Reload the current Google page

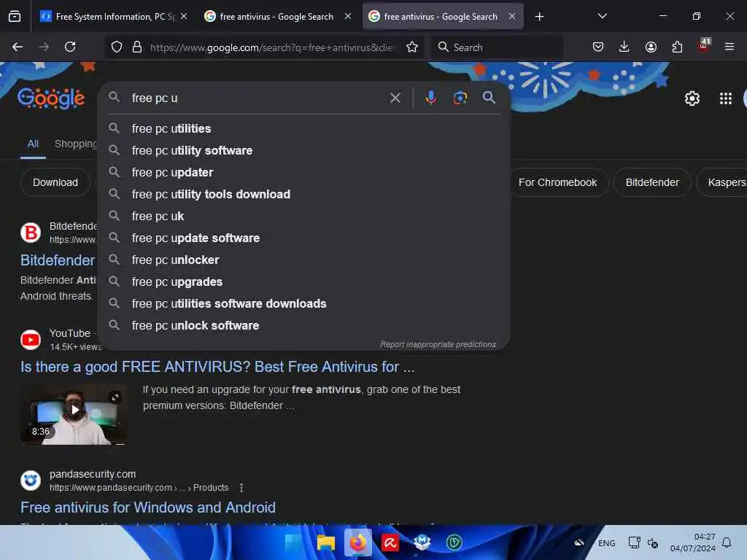tap(70, 47)
